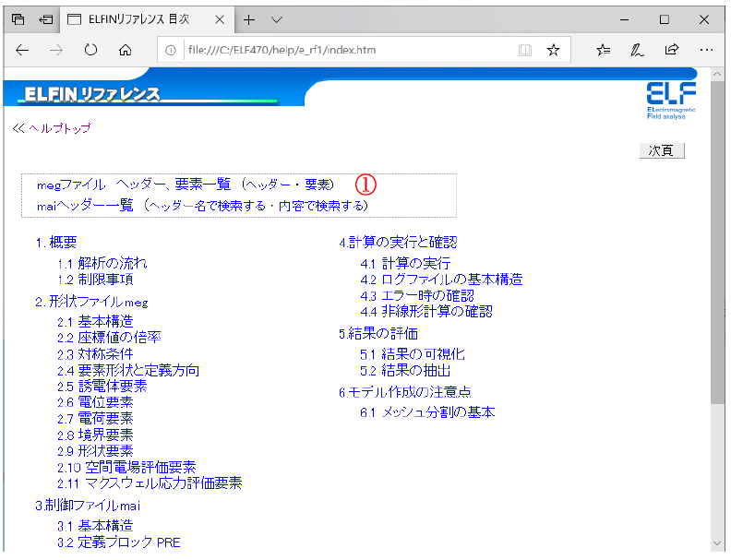Open the ヘッダー・要素 link
731x560 pixels.
tap(288, 185)
